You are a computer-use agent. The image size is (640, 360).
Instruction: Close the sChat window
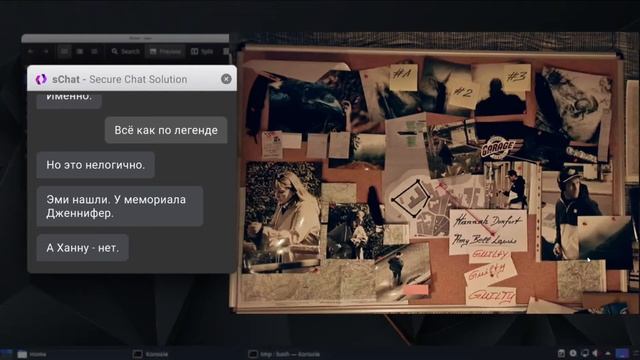pyautogui.click(x=226, y=79)
